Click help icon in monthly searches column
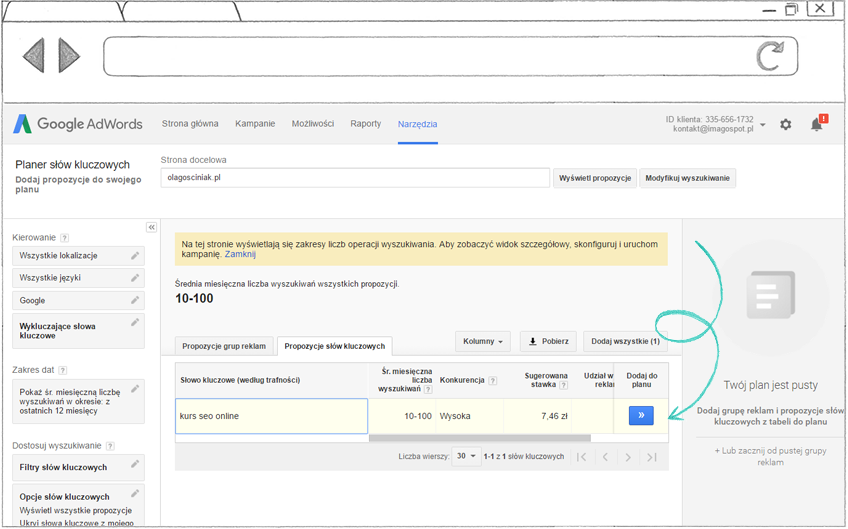Image resolution: width=848 pixels, height=529 pixels. 428,389
